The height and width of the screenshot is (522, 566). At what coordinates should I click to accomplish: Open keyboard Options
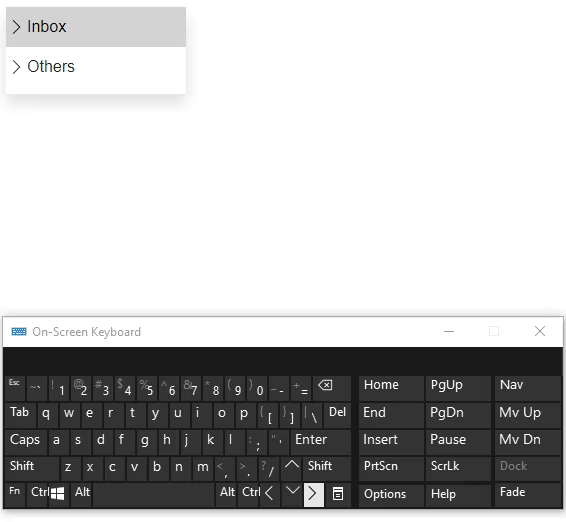point(391,495)
